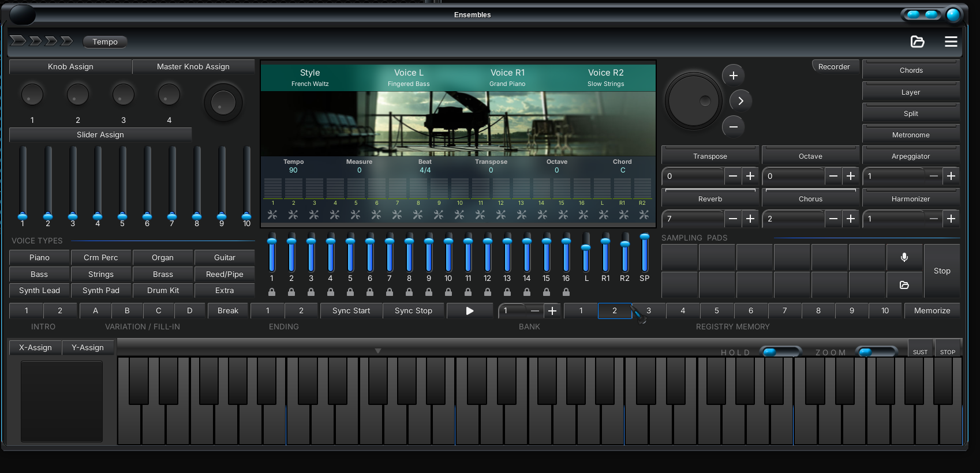980x473 pixels.
Task: Click the right arrow beside the data dial
Action: coord(740,101)
